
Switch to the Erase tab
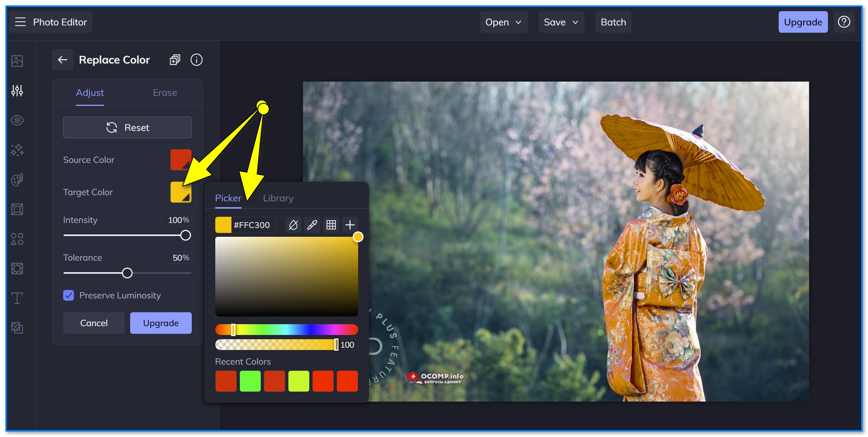(164, 92)
